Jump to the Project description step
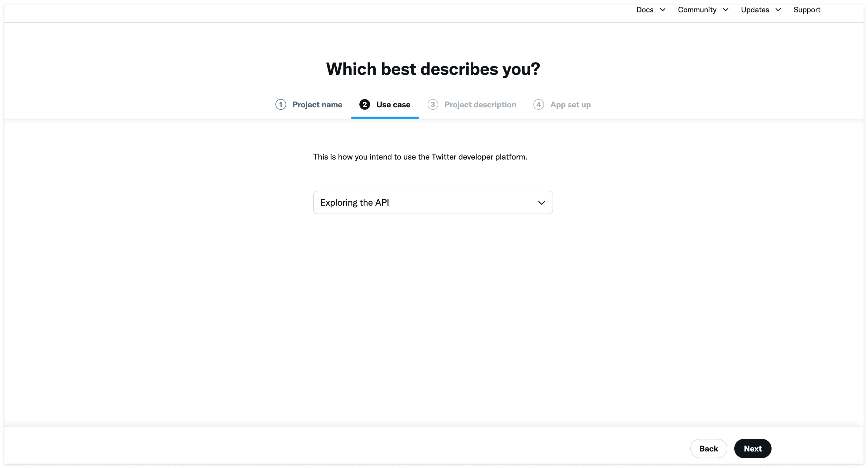The image size is (868, 468). click(480, 104)
